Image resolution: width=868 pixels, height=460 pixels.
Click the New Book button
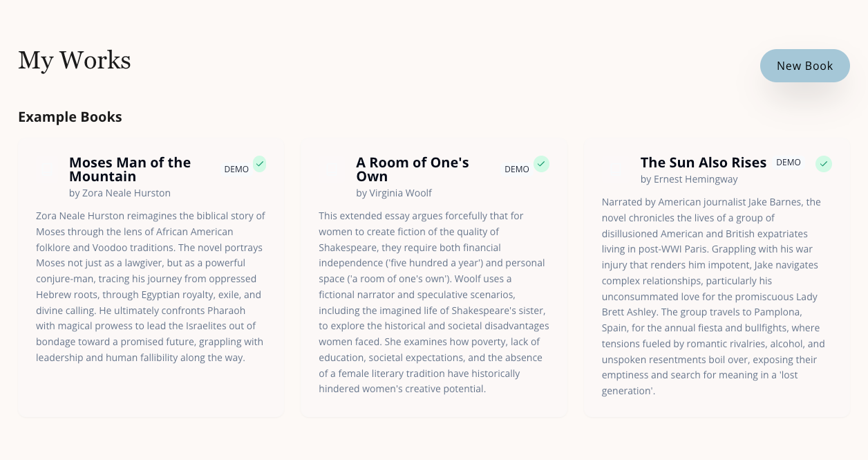[x=804, y=66]
